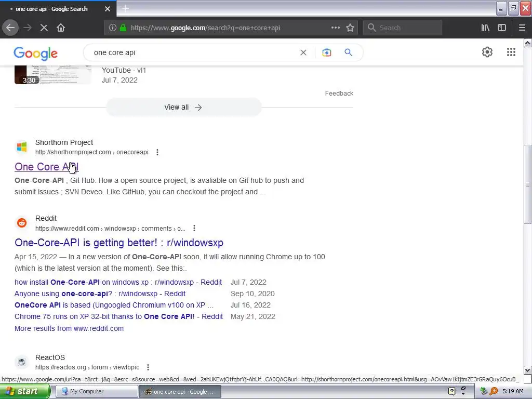
Task: Show site information icon in address bar
Action: pyautogui.click(x=112, y=28)
